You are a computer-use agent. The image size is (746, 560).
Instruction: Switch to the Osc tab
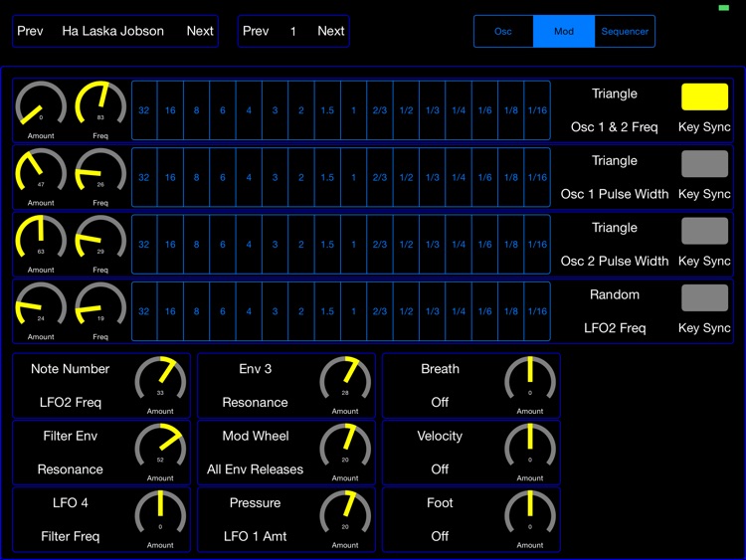(x=503, y=32)
